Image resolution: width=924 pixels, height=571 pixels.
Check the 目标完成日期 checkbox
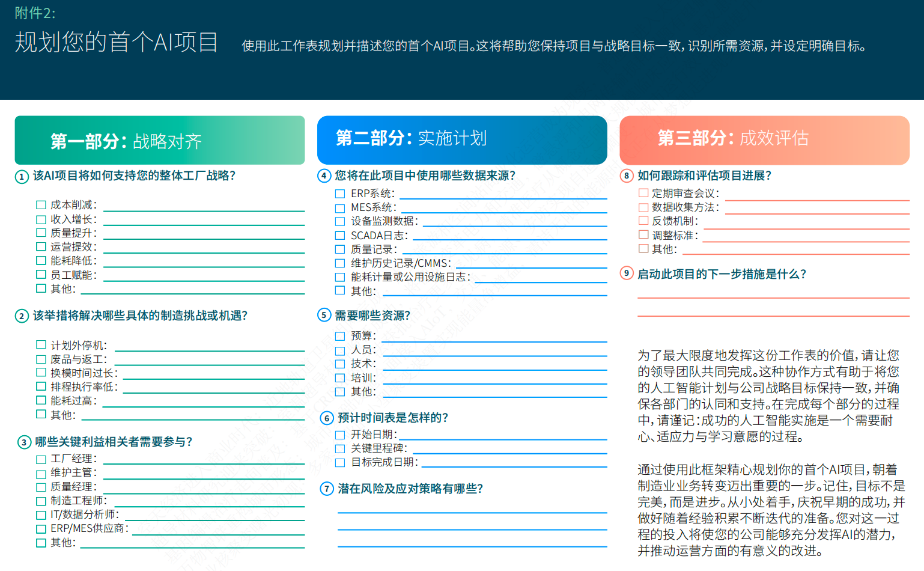[340, 462]
